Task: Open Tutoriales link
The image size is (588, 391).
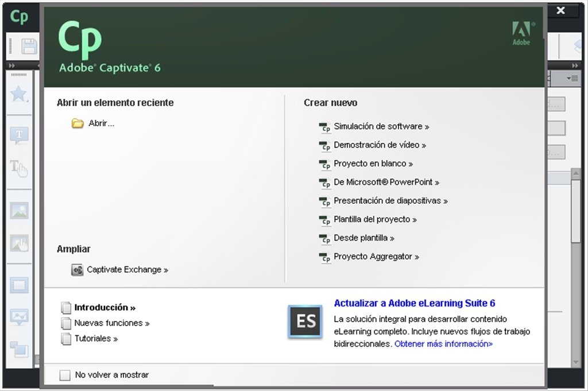Action: (x=96, y=339)
